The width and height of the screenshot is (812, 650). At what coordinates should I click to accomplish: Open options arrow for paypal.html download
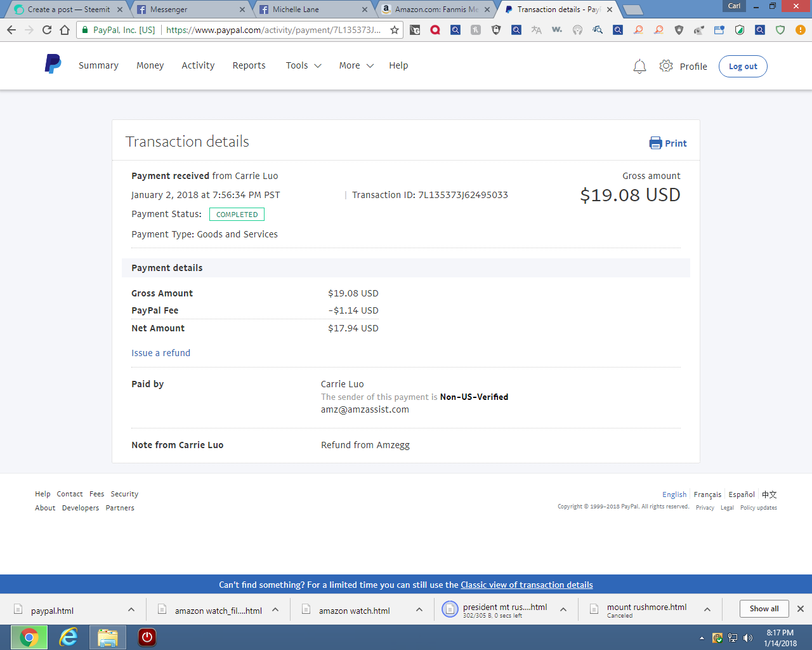coord(131,609)
